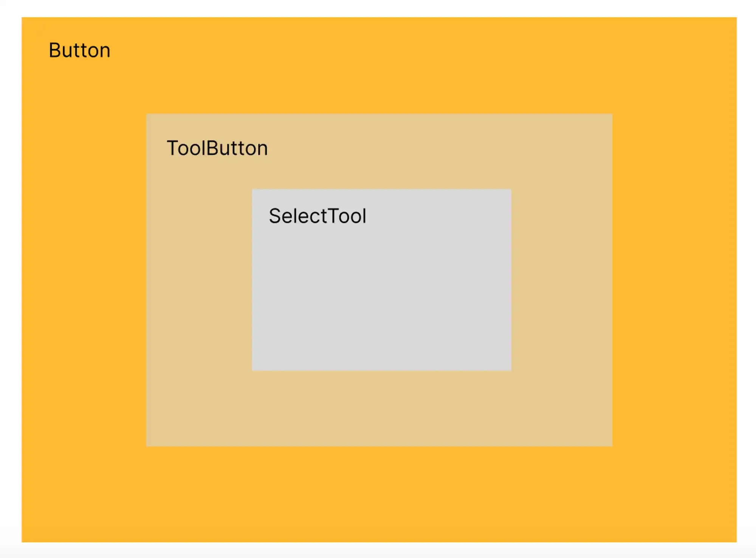This screenshot has width=756, height=558.
Task: Click the letter "S" in the SelectTool label
Action: [x=275, y=216]
